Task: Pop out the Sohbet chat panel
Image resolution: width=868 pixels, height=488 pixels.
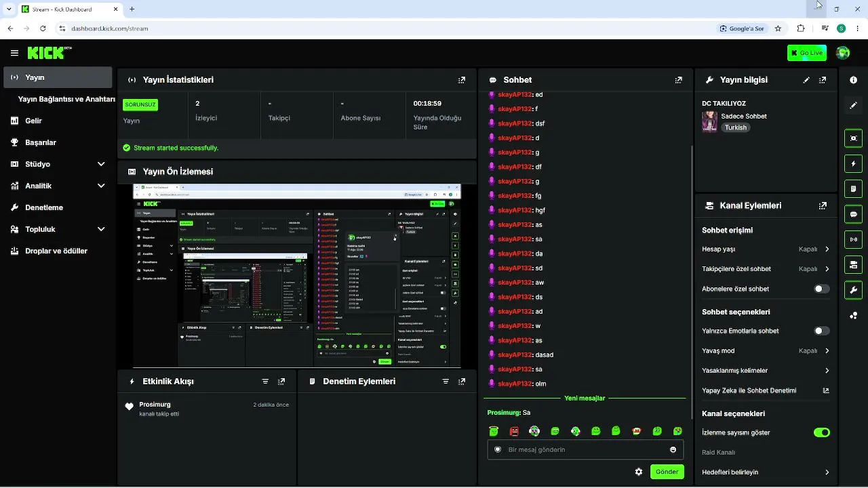Action: click(x=678, y=80)
